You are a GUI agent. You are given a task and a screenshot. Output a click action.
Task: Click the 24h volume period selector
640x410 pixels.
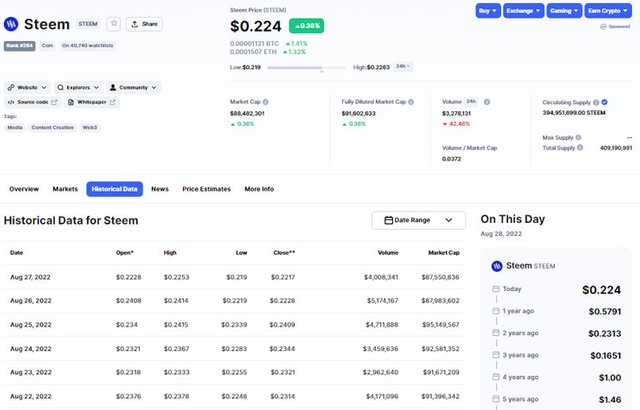[471, 102]
